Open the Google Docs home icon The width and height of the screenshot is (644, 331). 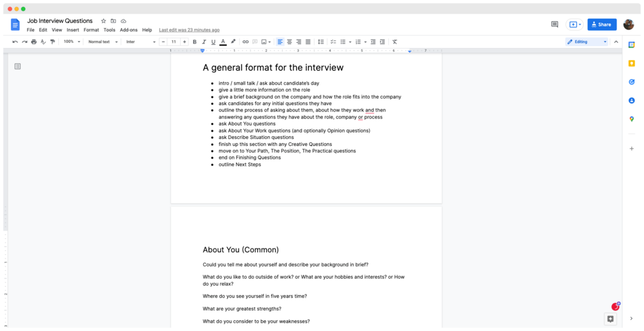tap(15, 24)
